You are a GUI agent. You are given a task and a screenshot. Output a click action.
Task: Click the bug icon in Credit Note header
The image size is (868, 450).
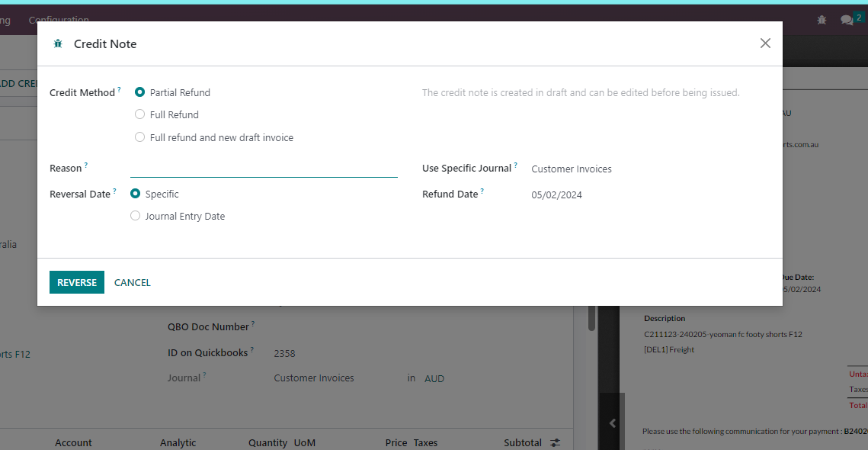pyautogui.click(x=58, y=43)
